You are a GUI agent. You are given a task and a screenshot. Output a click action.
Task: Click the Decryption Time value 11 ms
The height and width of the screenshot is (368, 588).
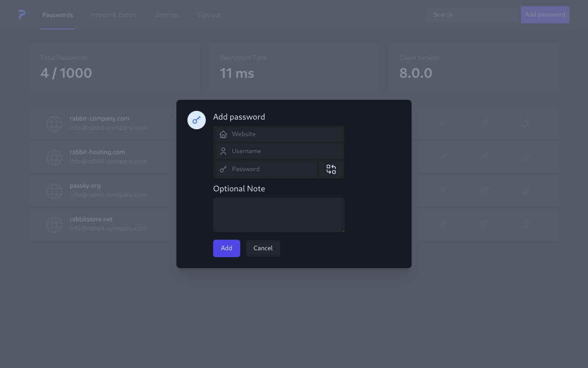pyautogui.click(x=237, y=73)
